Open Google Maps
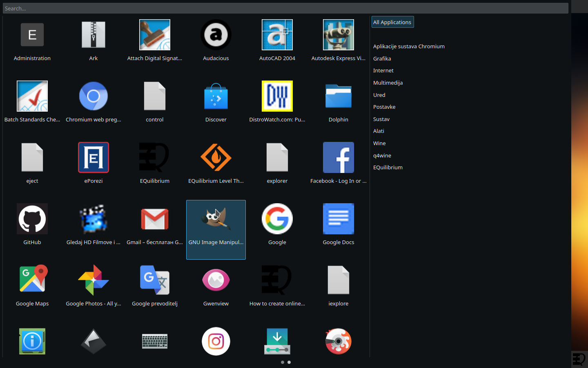The height and width of the screenshot is (368, 588). (32, 286)
